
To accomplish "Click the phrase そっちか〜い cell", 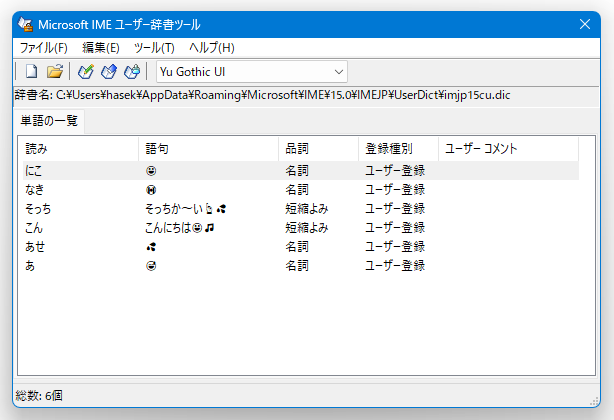I will point(186,209).
